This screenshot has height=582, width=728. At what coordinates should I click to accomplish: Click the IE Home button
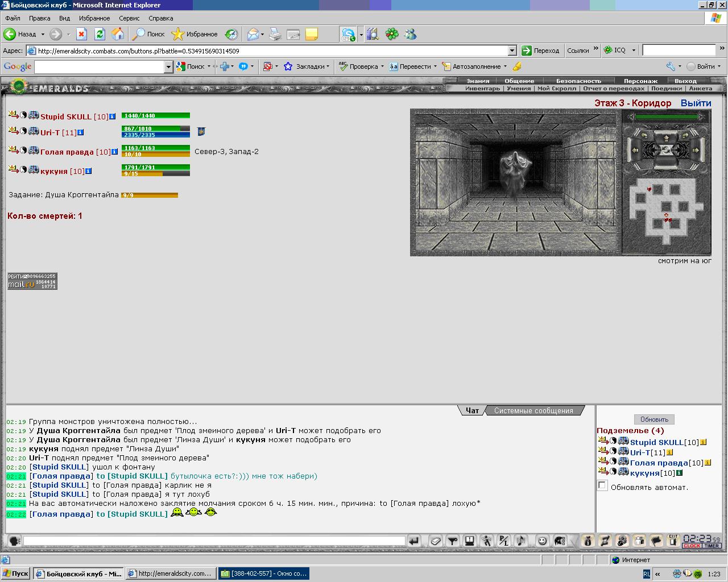pyautogui.click(x=118, y=34)
